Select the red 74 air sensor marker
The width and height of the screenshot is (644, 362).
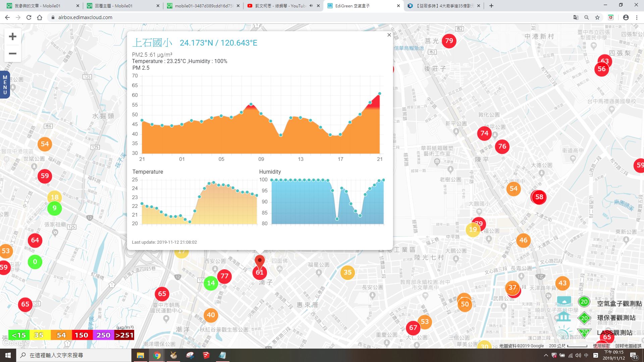(484, 133)
